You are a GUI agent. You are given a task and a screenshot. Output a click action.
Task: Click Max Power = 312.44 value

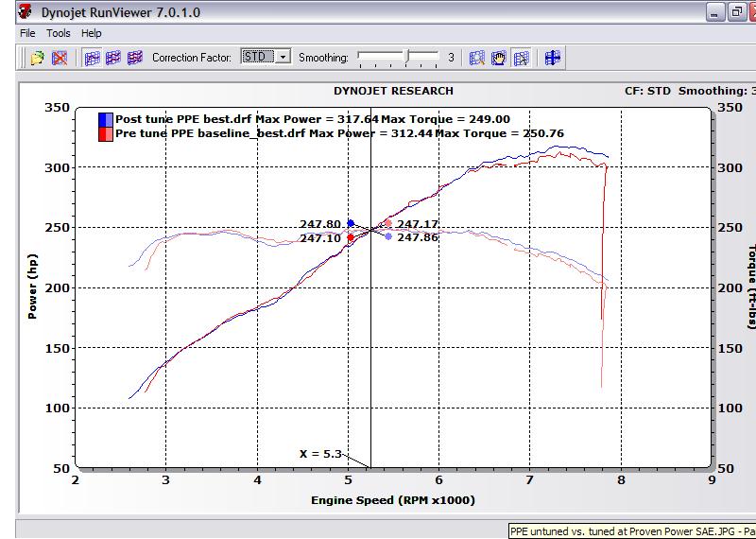pyautogui.click(x=371, y=133)
